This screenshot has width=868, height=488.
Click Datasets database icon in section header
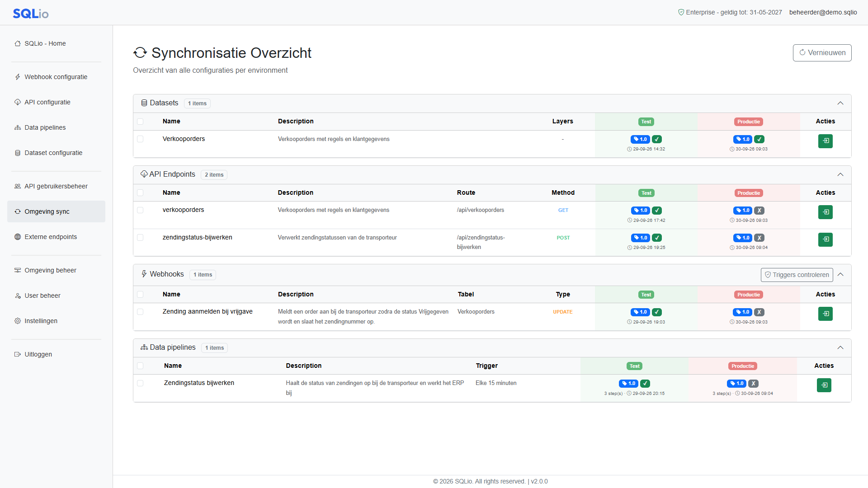pyautogui.click(x=144, y=103)
